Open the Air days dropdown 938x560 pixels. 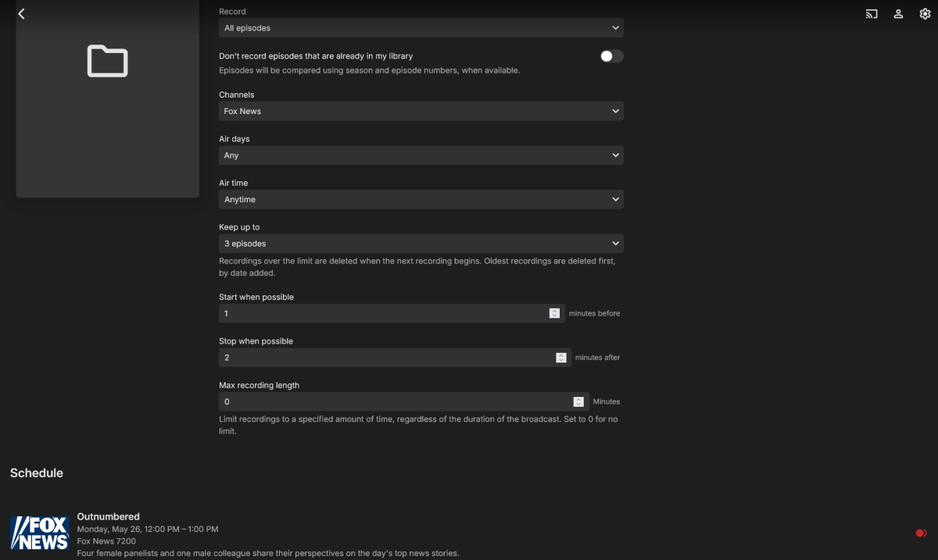[421, 155]
